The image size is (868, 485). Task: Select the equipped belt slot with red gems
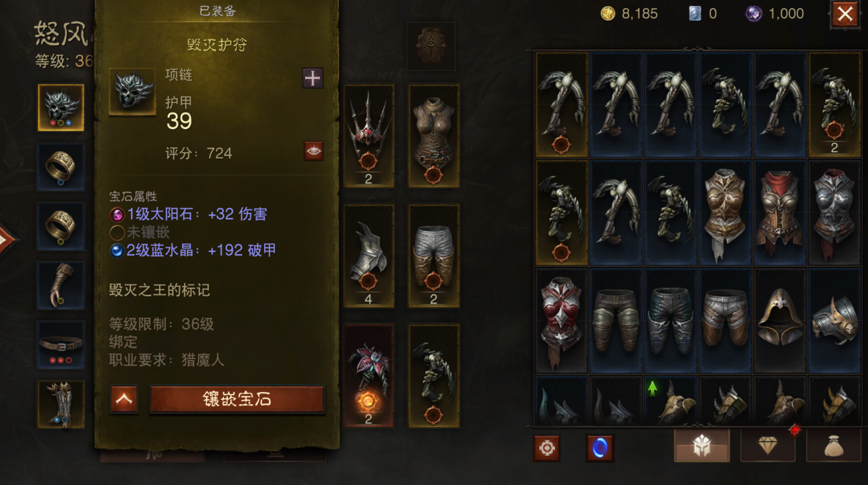61,345
